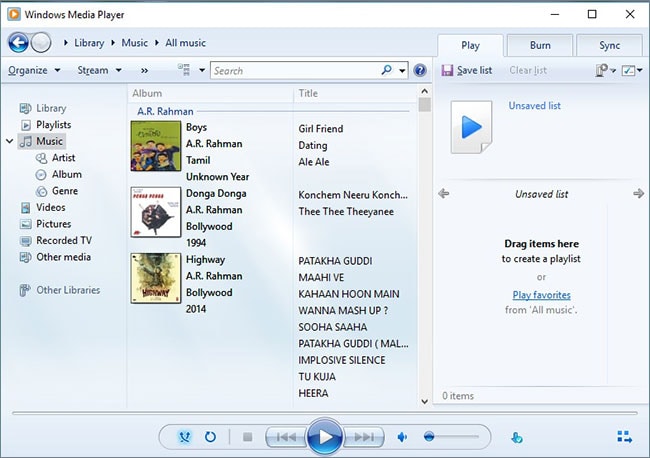Click the search magnifier icon
Image resolution: width=650 pixels, height=458 pixels.
pos(386,70)
